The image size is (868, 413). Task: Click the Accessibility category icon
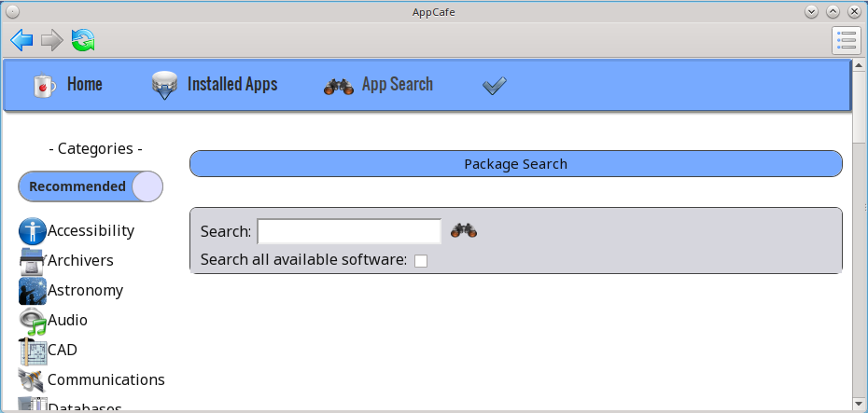pos(33,231)
